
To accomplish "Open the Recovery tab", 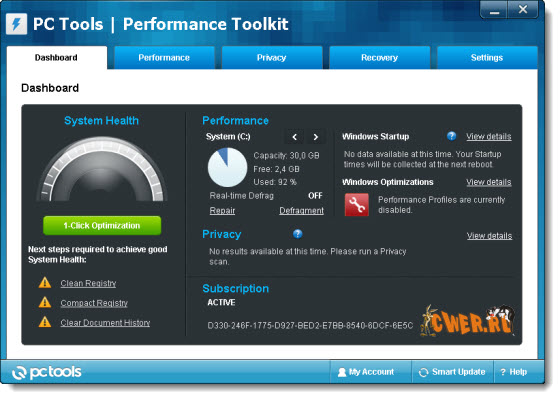I will pyautogui.click(x=380, y=58).
